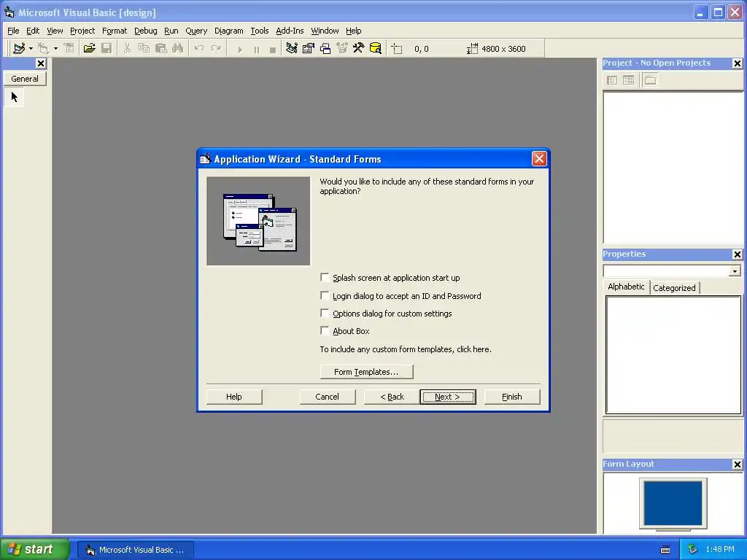
Task: Open the Project Explorer toolbar icon
Action: [292, 49]
